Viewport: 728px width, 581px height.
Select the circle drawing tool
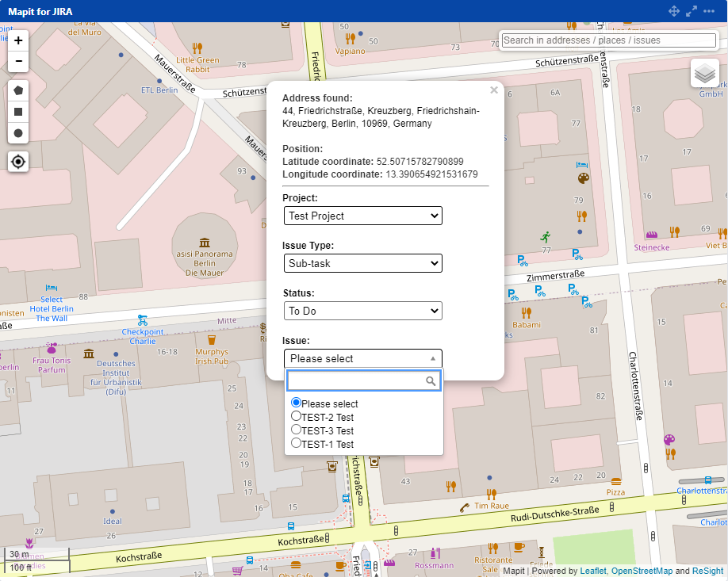[18, 132]
